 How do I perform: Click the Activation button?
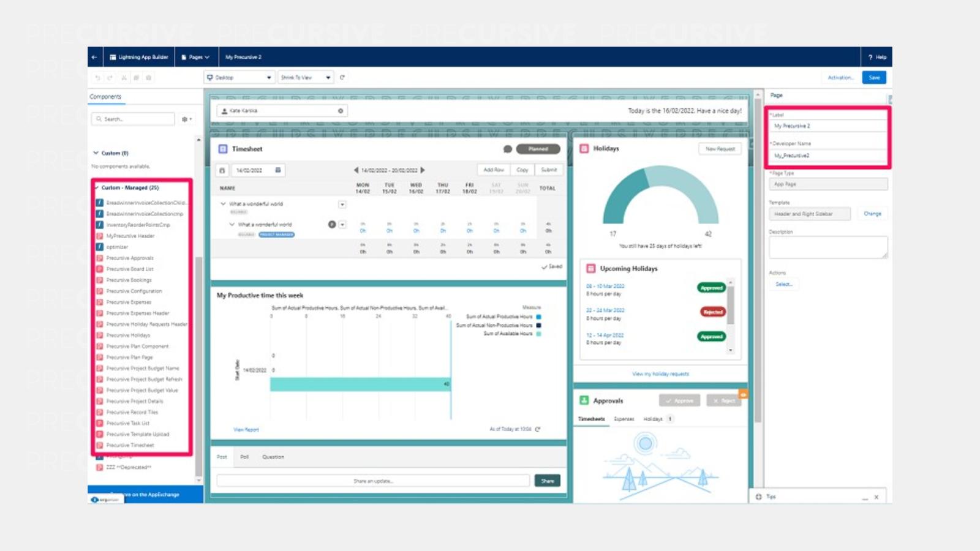[x=840, y=78]
